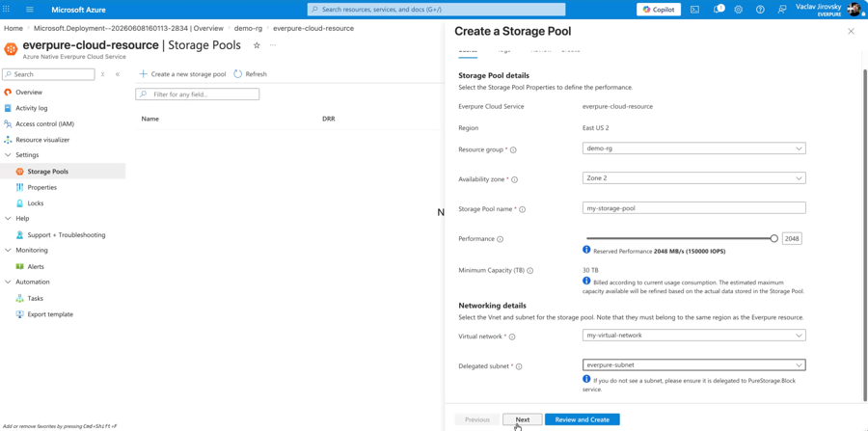Click the Performance value box 2048

click(792, 238)
